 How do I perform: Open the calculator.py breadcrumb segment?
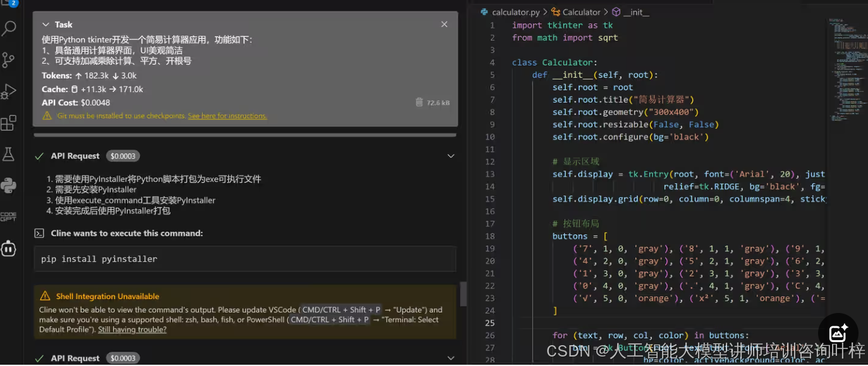pyautogui.click(x=515, y=12)
